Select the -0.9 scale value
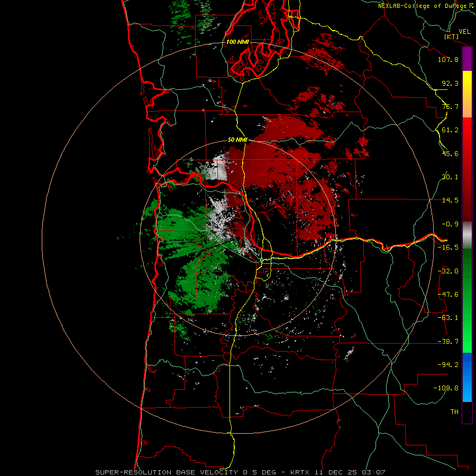476x476 pixels. (x=450, y=224)
